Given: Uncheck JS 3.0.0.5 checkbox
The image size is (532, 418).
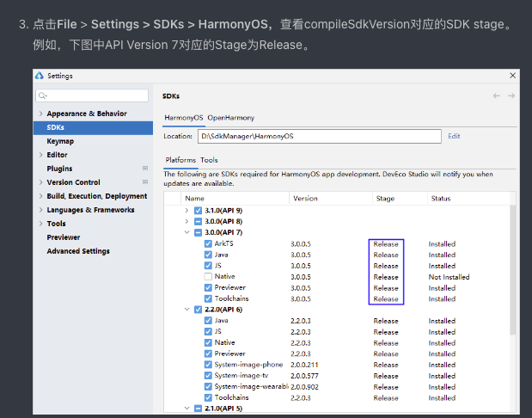Looking at the screenshot, I should pyautogui.click(x=208, y=266).
